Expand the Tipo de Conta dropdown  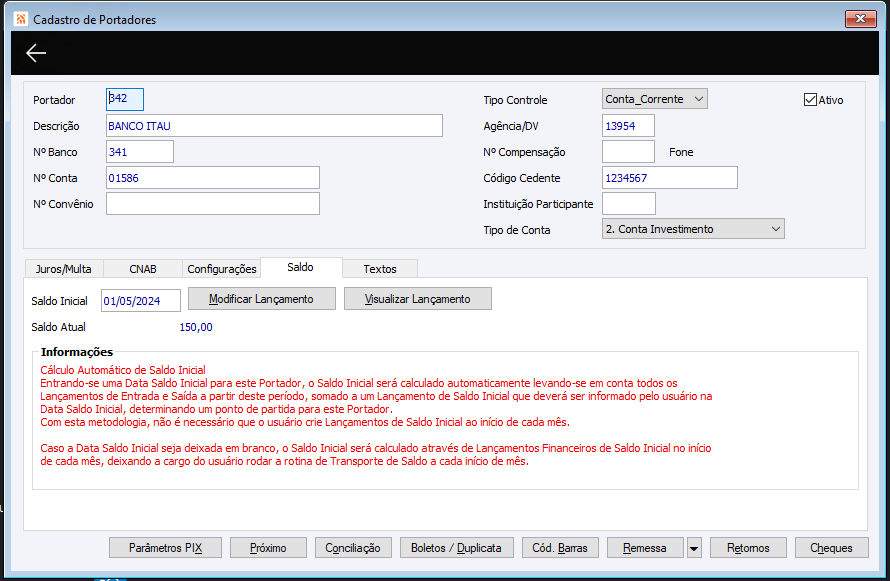click(693, 229)
